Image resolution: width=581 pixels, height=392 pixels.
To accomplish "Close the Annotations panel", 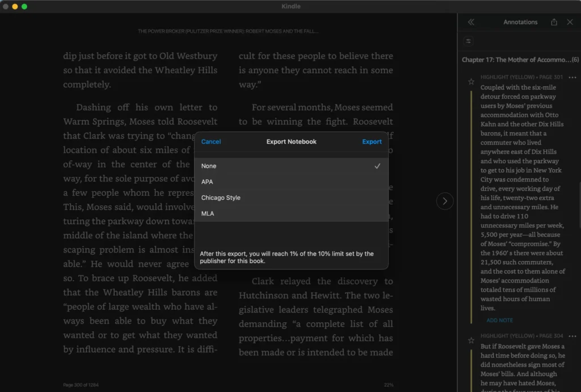I will [570, 22].
